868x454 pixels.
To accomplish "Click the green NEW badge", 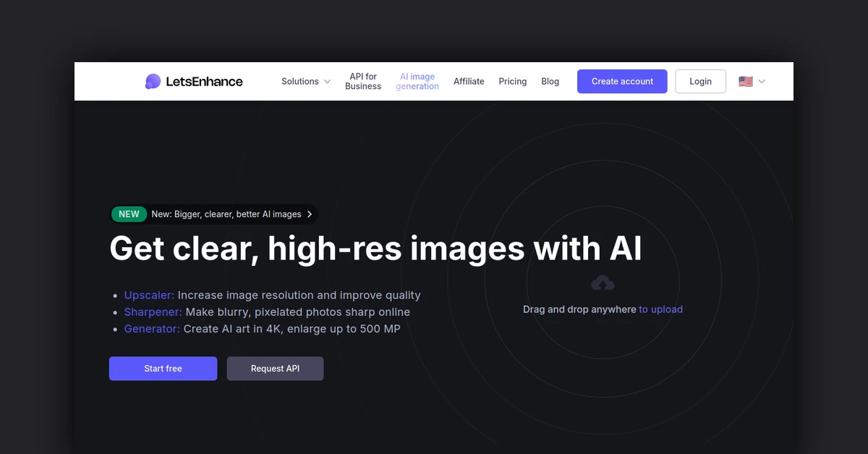I will coord(129,214).
